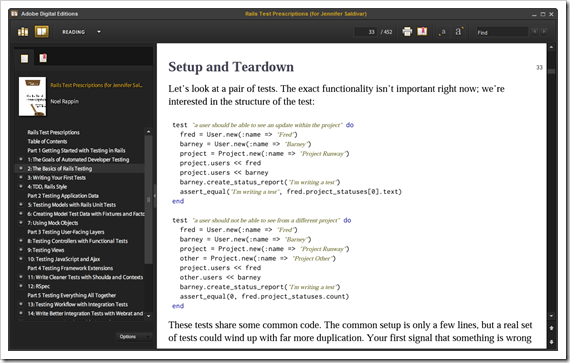Jump to '7: Using Mock Objects'

53,223
